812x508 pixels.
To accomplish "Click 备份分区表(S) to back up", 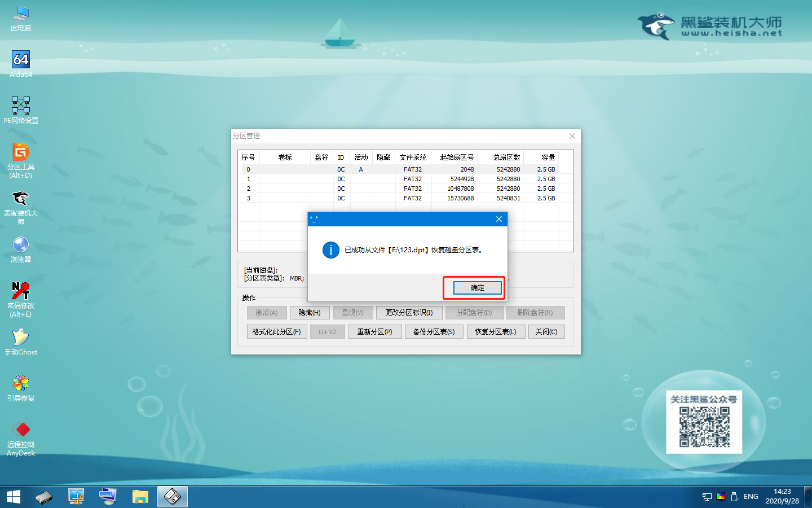I will pos(434,331).
